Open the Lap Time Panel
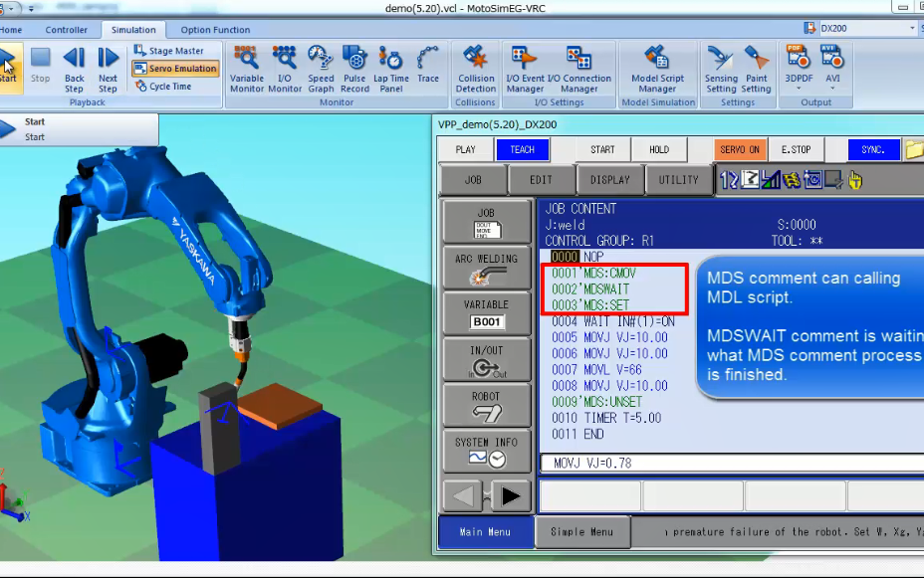 tap(391, 70)
